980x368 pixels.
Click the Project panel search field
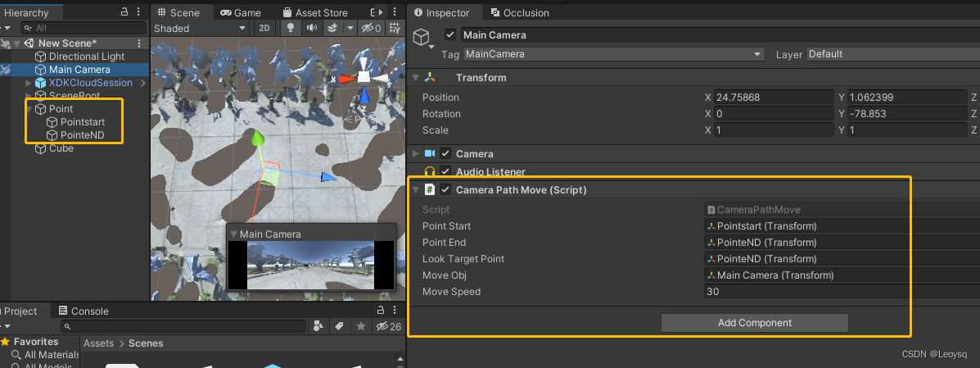coord(183,327)
